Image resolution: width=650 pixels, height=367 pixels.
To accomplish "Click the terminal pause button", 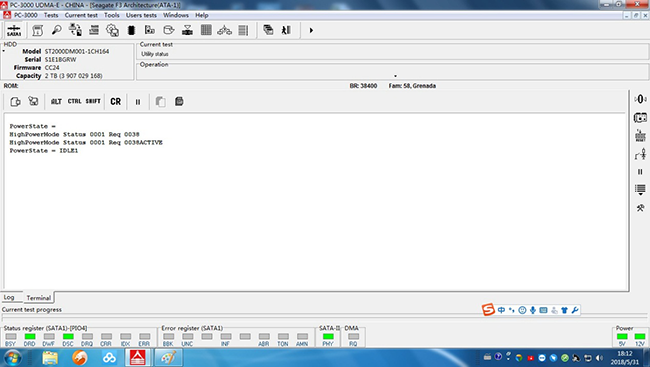I will 138,102.
